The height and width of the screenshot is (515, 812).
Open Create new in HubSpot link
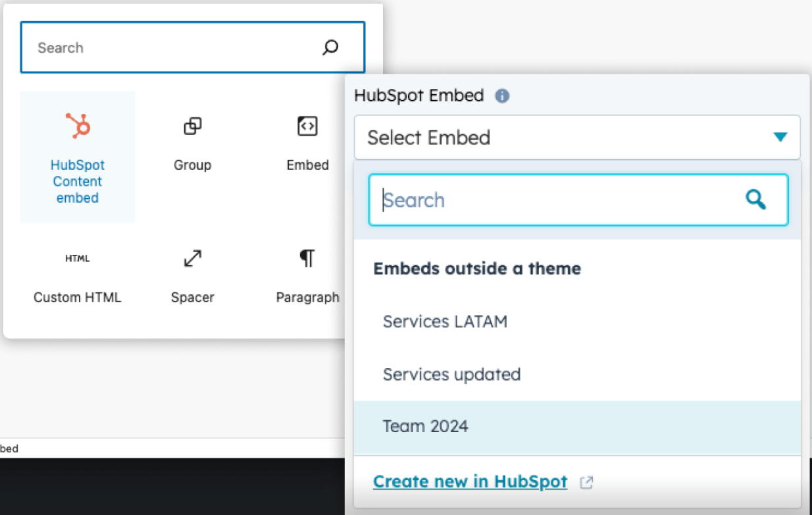coord(470,481)
